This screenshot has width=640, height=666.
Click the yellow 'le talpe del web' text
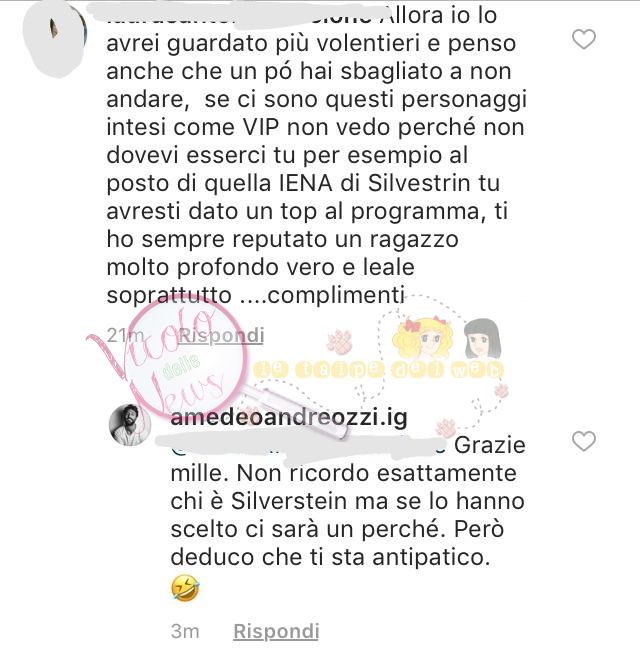pyautogui.click(x=378, y=370)
